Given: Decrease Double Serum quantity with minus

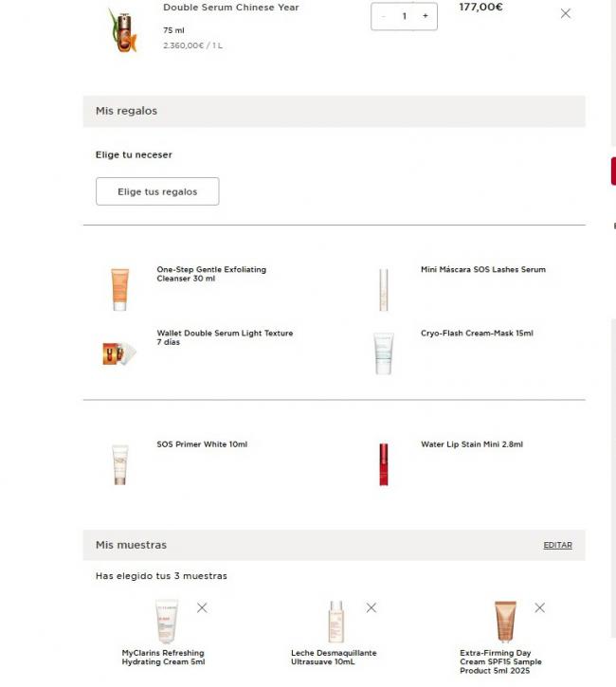Looking at the screenshot, I should coord(383,16).
